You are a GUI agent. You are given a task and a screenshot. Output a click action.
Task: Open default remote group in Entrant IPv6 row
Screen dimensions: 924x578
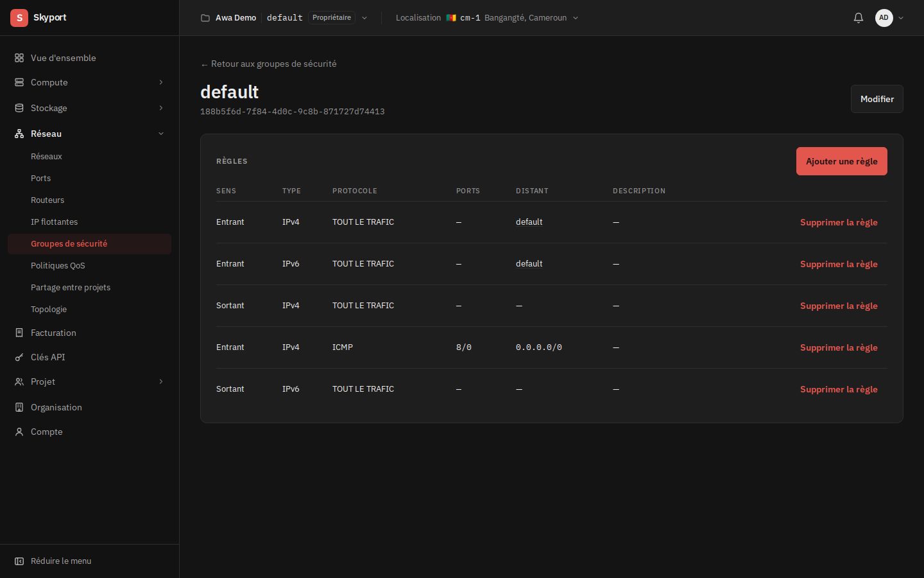pos(529,264)
